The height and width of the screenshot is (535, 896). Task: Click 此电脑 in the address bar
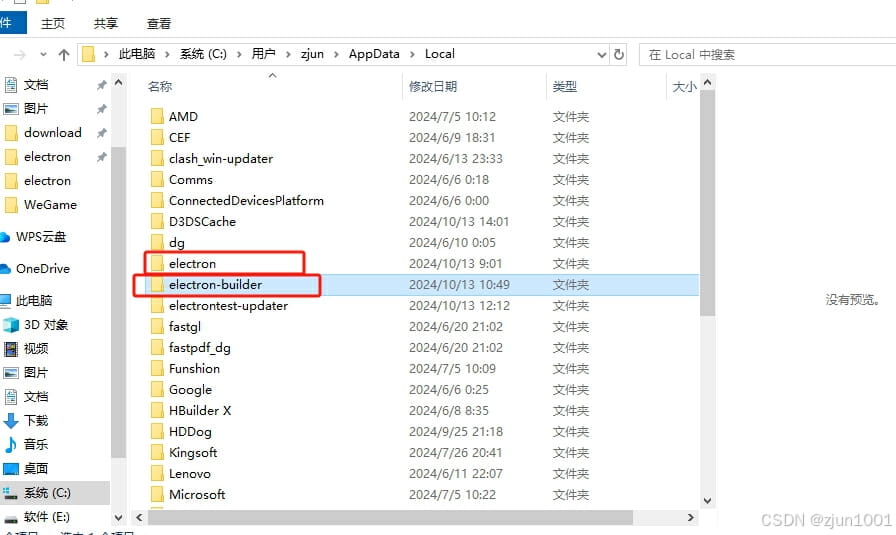coord(137,54)
